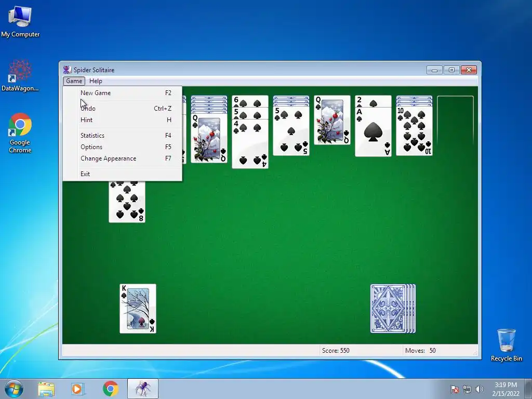Screen dimensions: 532x399
Task: Click the Spider Solitaire title bar icon
Action: tap(67, 70)
